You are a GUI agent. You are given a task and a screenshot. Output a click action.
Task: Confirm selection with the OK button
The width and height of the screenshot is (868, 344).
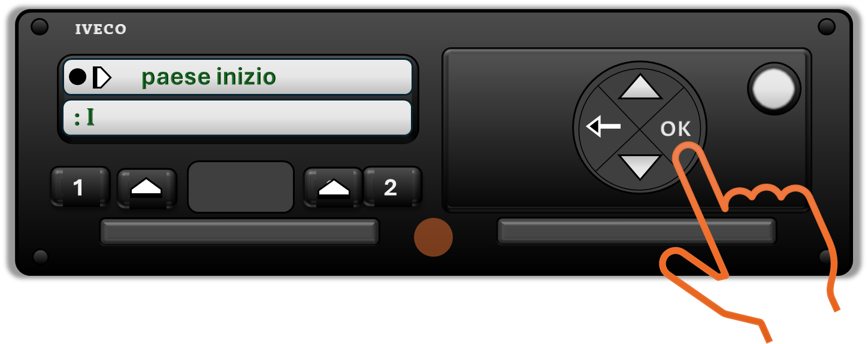pos(675,129)
